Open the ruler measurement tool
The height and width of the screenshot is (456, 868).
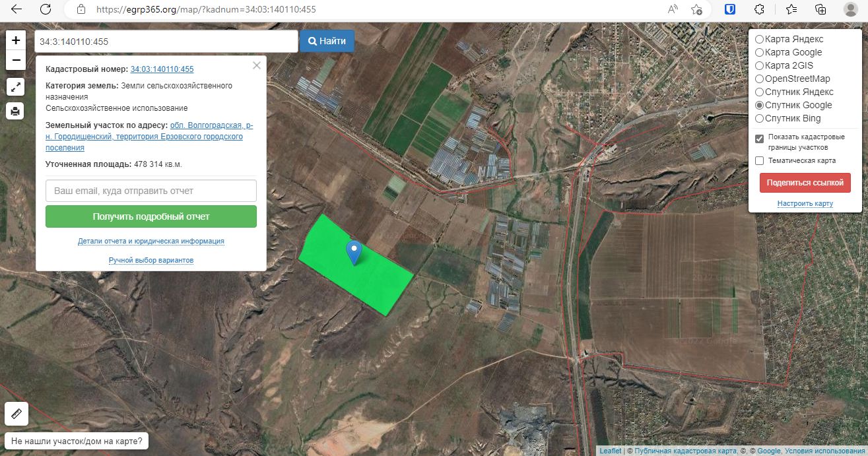[16, 414]
